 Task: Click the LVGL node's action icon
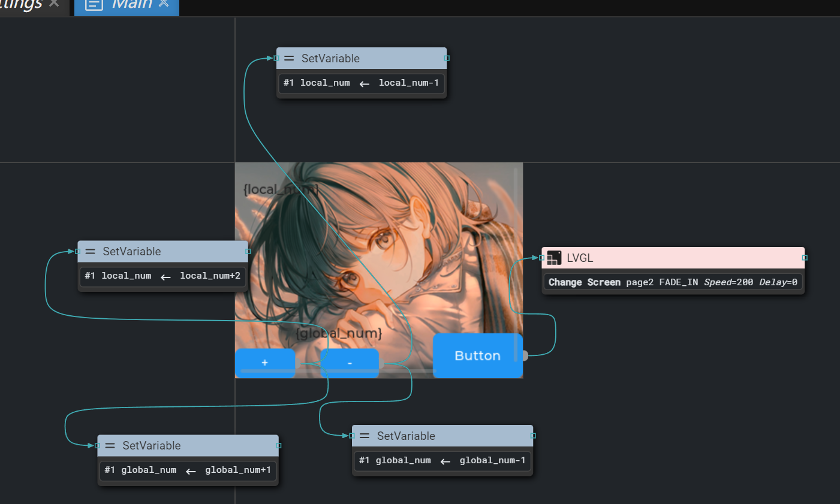pos(555,258)
